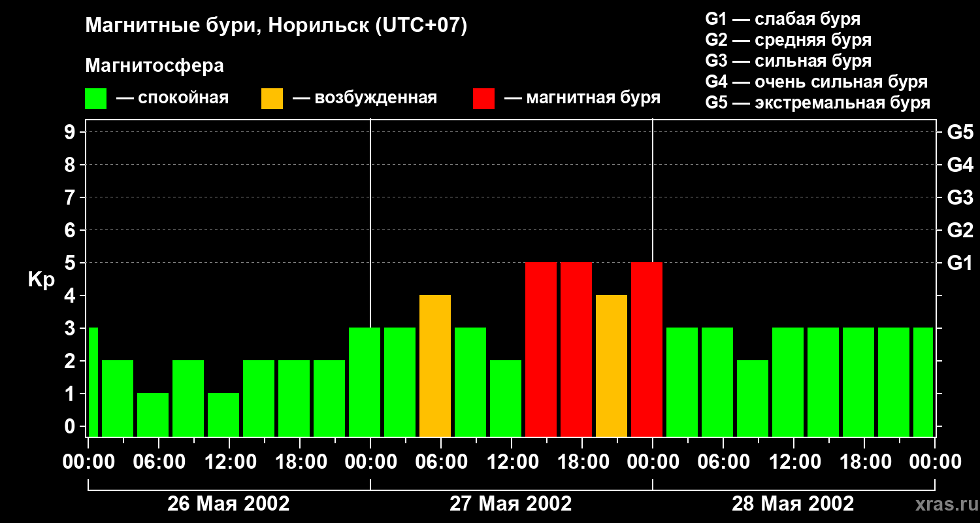Select the line 'G5 — экстремальная буря'

818,103
